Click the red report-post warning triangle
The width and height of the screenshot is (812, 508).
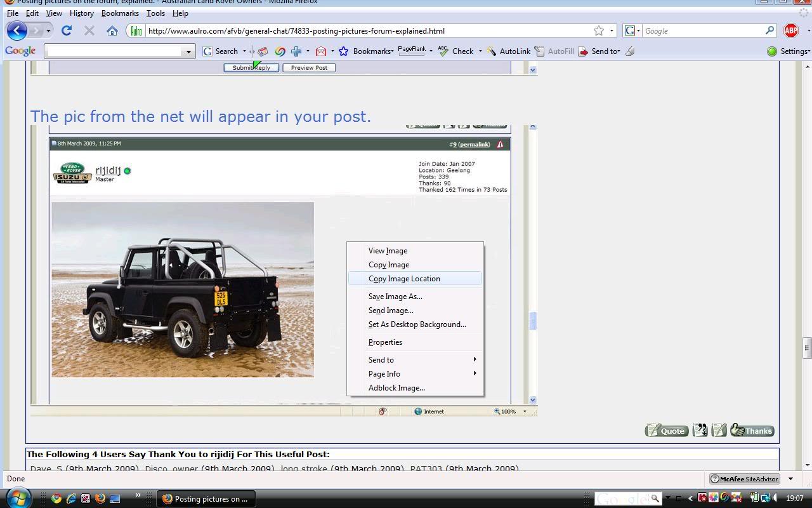coord(500,144)
